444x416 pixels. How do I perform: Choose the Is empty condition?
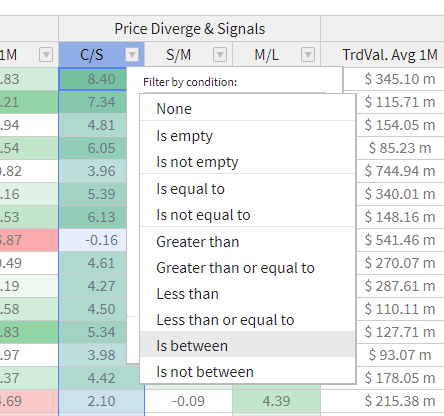pyautogui.click(x=248, y=136)
